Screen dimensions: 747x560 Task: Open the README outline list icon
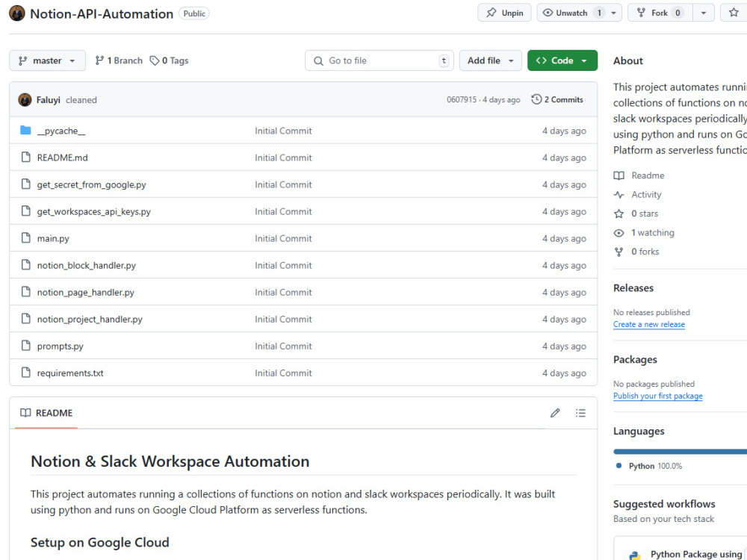(x=580, y=413)
